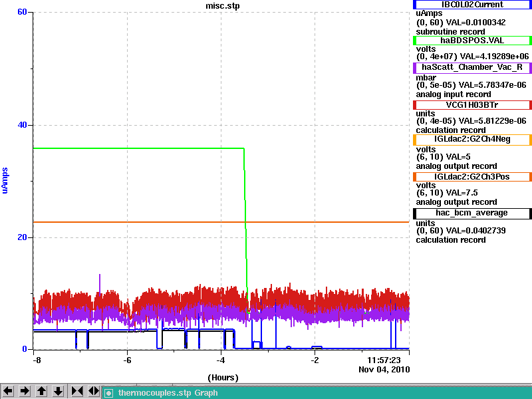
Task: Click the 20 tick on the Y axis
Action: [x=22, y=237]
